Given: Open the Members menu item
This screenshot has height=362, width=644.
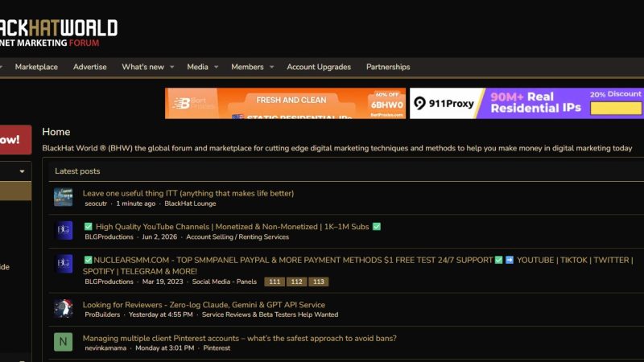Looking at the screenshot, I should (247, 67).
